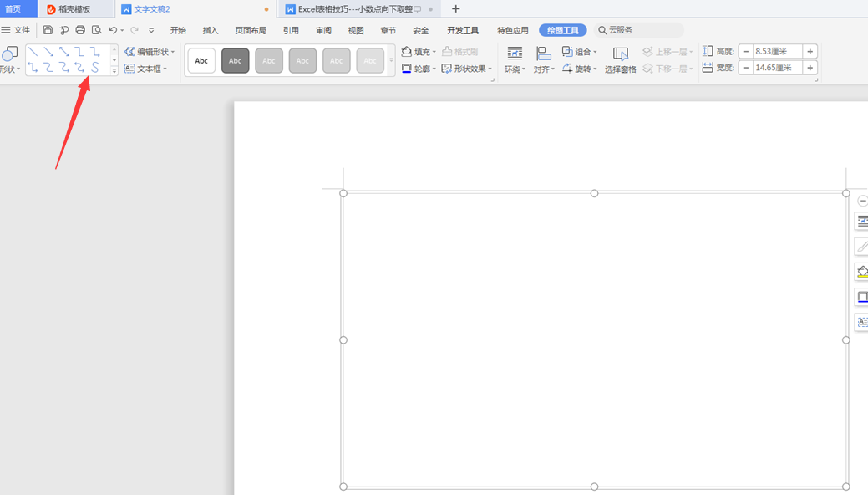Click the Print Preview icon
Screen dimensions: 868x495
click(x=96, y=30)
